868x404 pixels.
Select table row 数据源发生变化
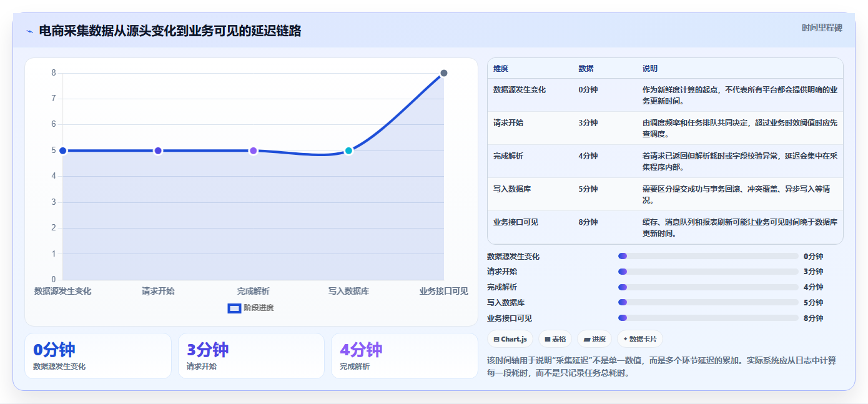665,95
